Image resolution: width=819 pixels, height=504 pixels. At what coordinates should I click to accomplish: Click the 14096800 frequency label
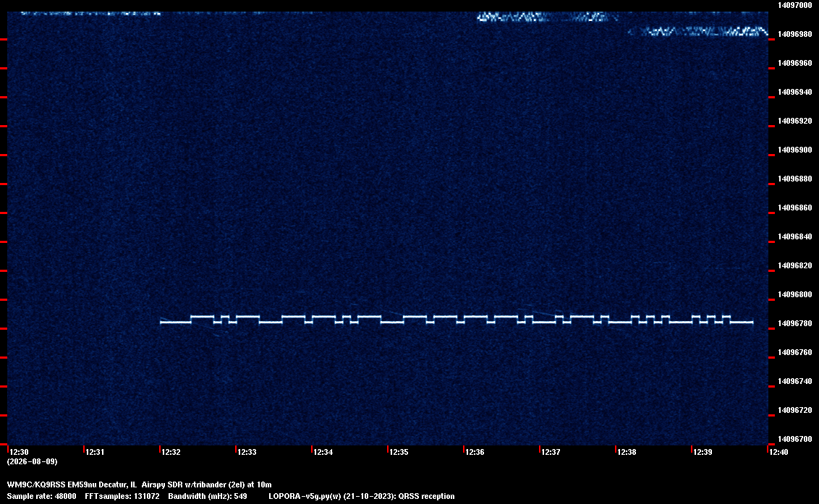tap(795, 294)
